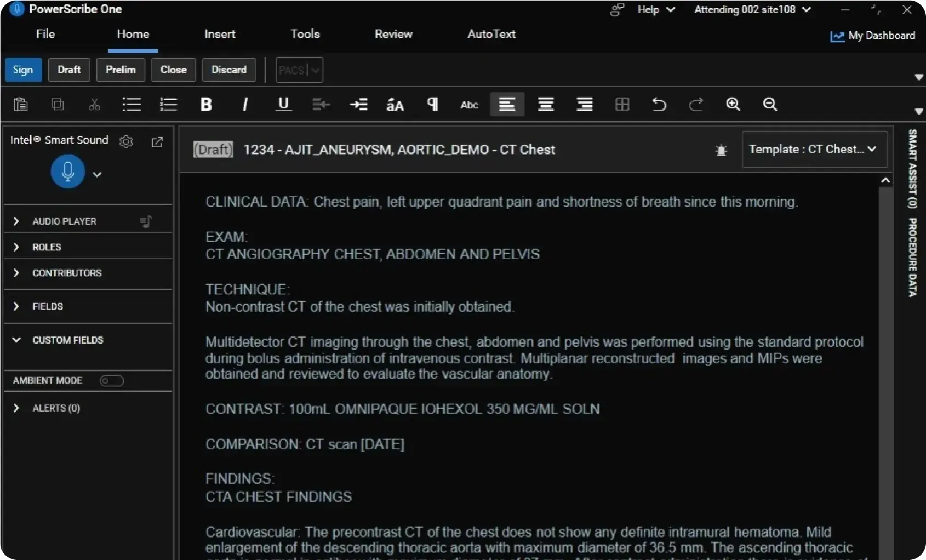
Task: Click the audio player music note icon
Action: click(x=146, y=221)
